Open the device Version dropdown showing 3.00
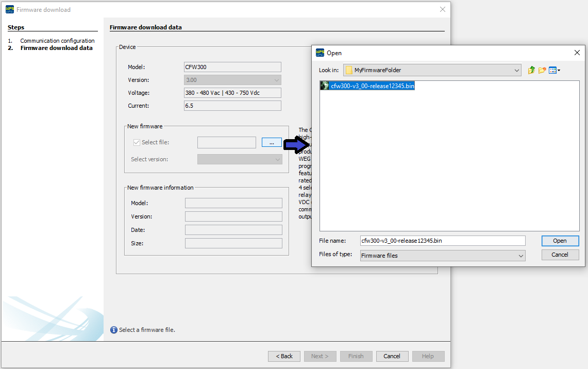Screen dimensions: 588x369 pyautogui.click(x=277, y=80)
